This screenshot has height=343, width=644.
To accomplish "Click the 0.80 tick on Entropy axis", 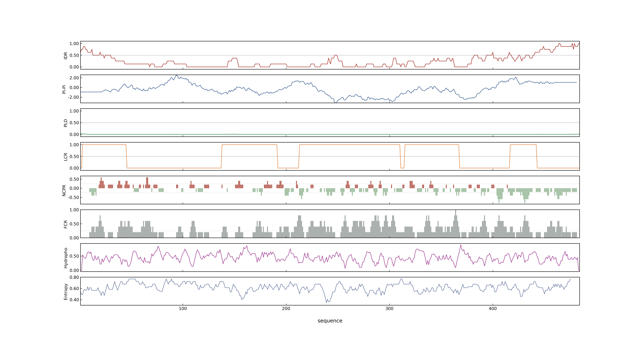I will point(74,277).
